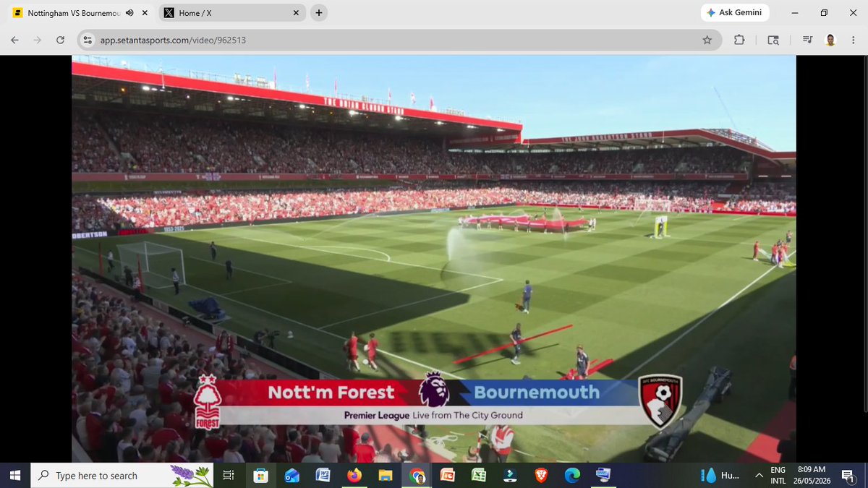Open the monitor app icon beside Edge
Image resolution: width=868 pixels, height=488 pixels.
(x=603, y=476)
